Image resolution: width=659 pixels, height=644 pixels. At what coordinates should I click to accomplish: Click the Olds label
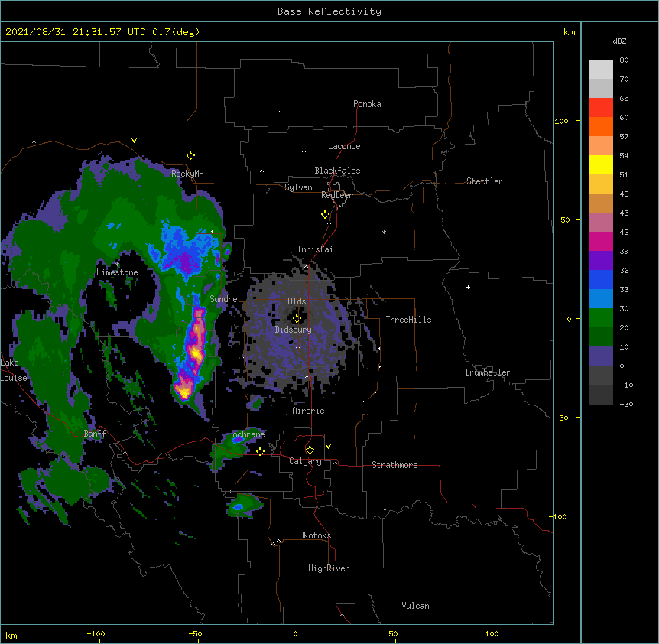click(297, 301)
